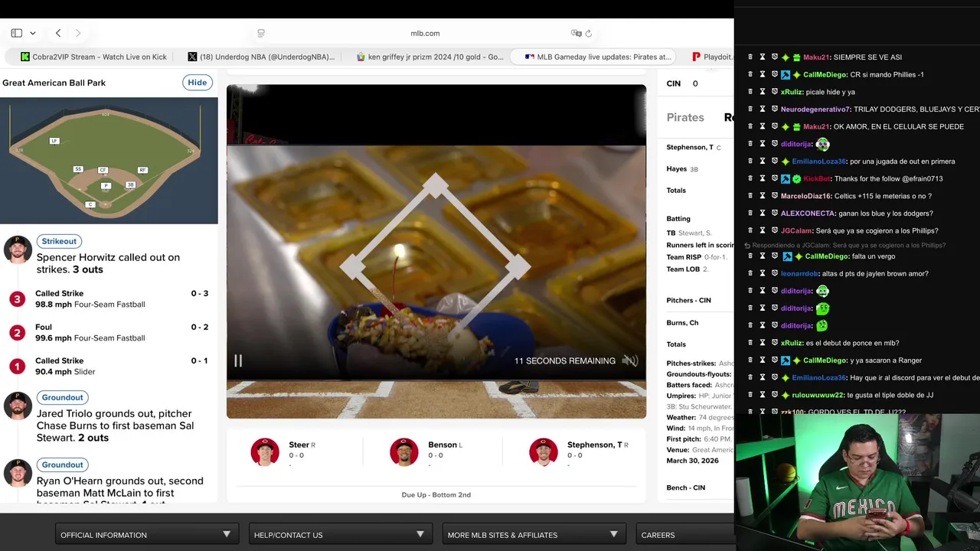
Task: Click the Strikeout result badge
Action: [59, 241]
